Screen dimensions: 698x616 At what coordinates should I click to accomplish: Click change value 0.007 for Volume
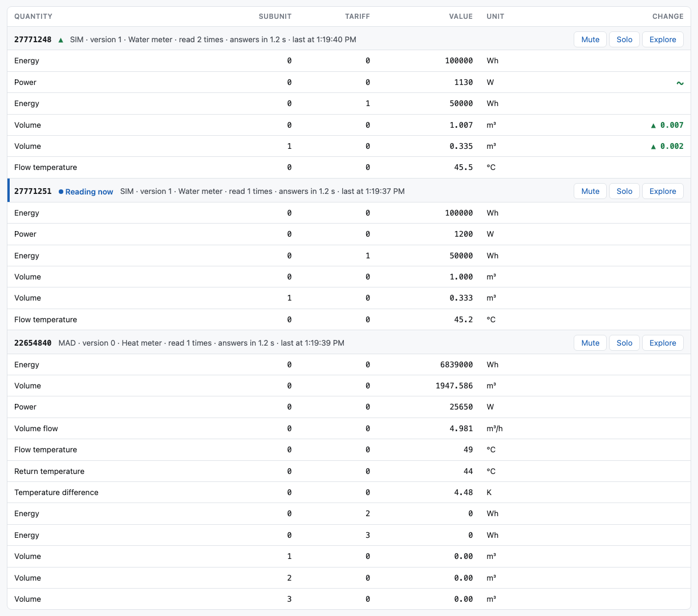[667, 125]
